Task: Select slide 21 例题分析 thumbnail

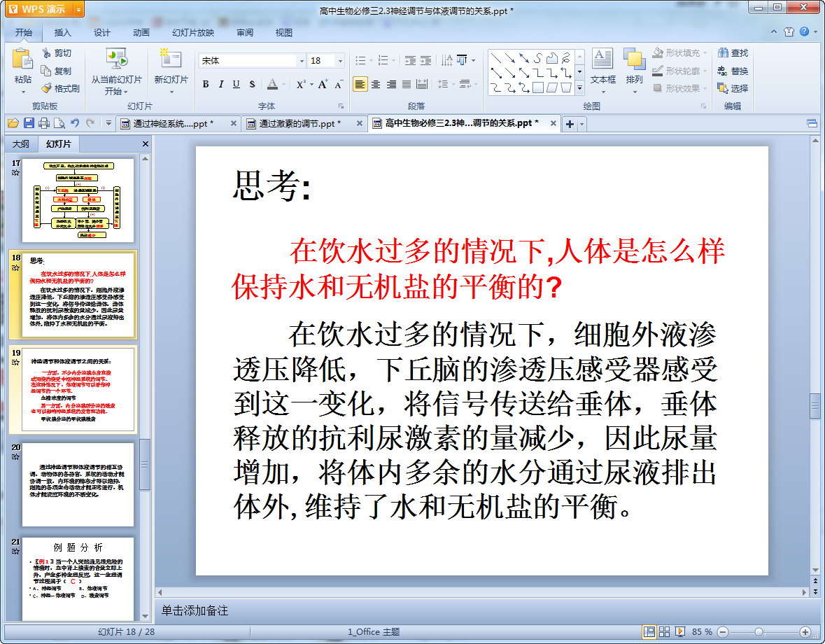Action: click(x=78, y=579)
